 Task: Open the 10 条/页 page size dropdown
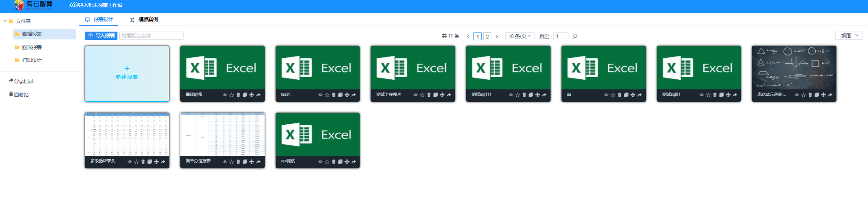tap(519, 36)
